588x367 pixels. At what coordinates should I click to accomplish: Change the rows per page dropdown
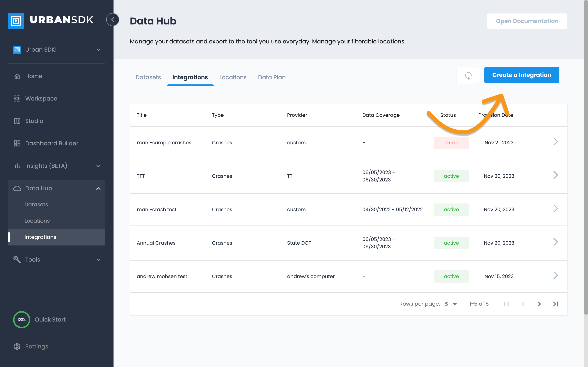coord(451,304)
